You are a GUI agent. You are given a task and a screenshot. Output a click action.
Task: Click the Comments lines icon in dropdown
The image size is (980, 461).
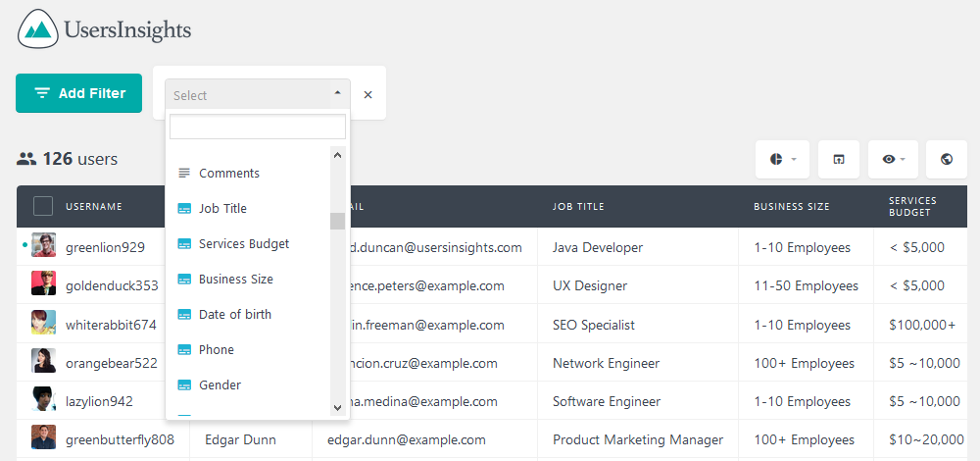click(184, 174)
